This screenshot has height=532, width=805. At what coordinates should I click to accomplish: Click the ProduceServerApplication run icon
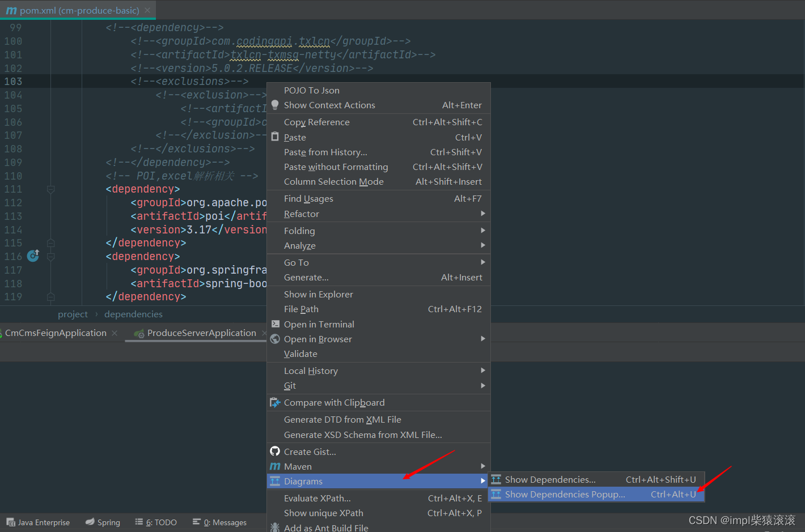tap(139, 333)
